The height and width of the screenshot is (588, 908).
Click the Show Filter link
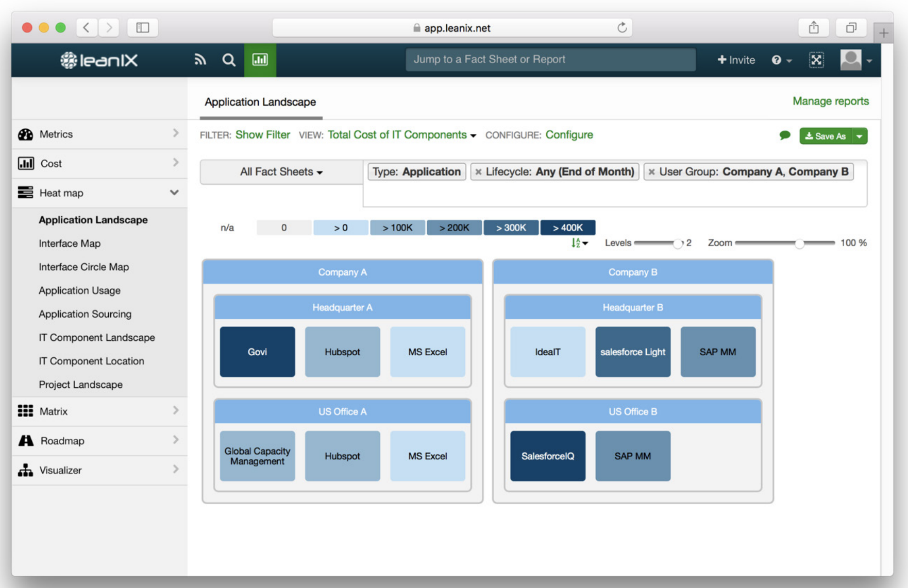click(x=263, y=135)
